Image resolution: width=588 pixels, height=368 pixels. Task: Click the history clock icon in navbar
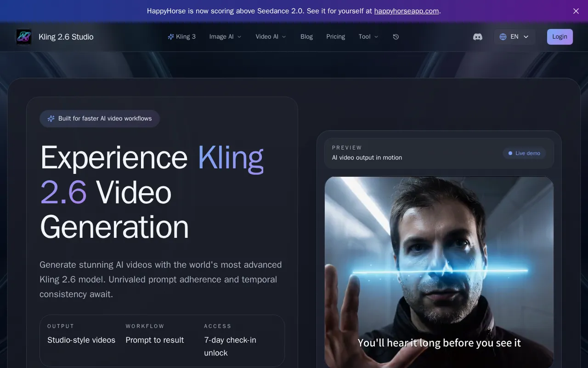click(396, 37)
